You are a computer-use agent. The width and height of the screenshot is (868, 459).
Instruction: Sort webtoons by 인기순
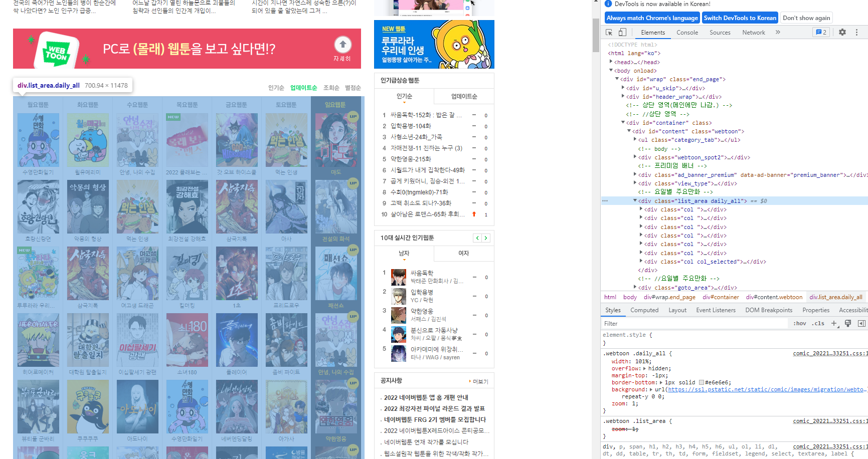click(276, 88)
